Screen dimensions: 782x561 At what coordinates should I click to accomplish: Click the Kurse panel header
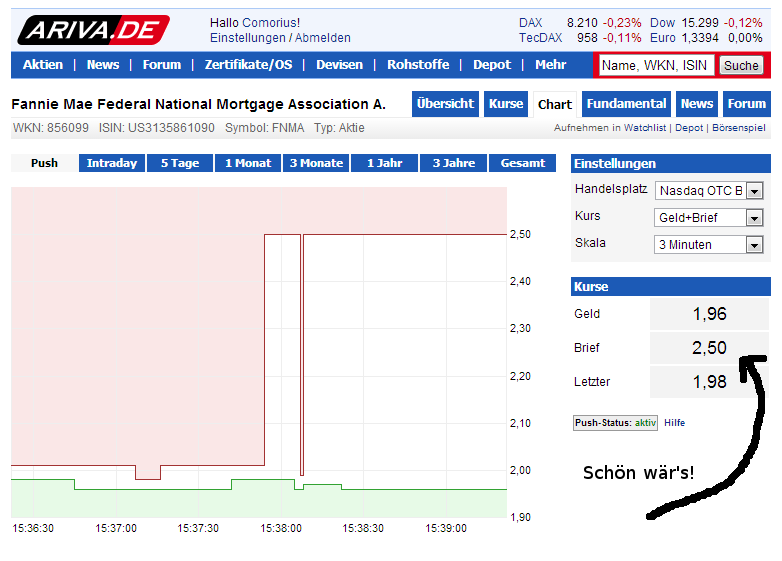(x=671, y=287)
